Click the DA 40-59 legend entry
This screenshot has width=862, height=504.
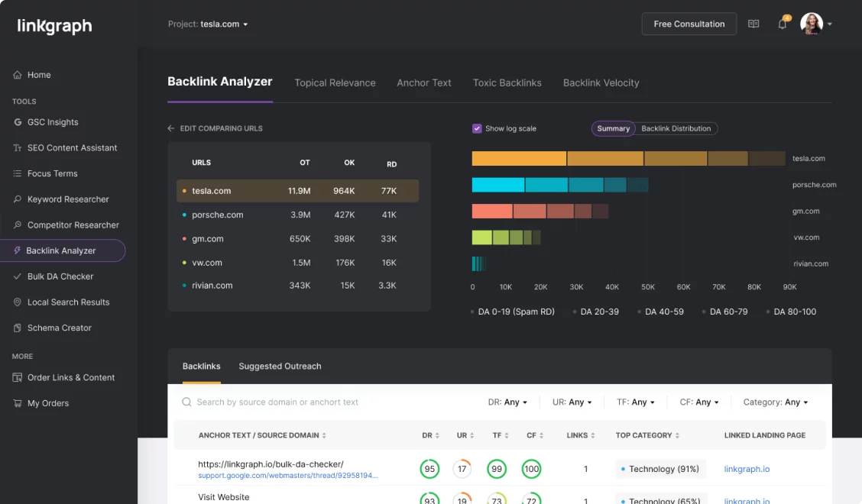pos(660,312)
